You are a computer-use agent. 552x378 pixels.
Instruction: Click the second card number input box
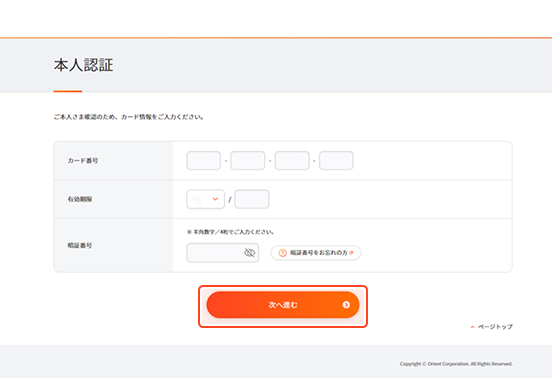point(247,160)
